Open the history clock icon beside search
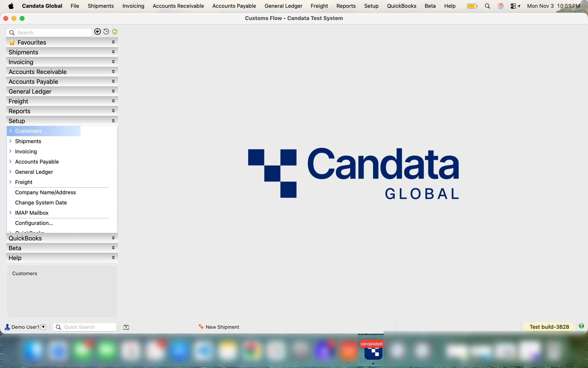588x368 pixels. point(106,32)
